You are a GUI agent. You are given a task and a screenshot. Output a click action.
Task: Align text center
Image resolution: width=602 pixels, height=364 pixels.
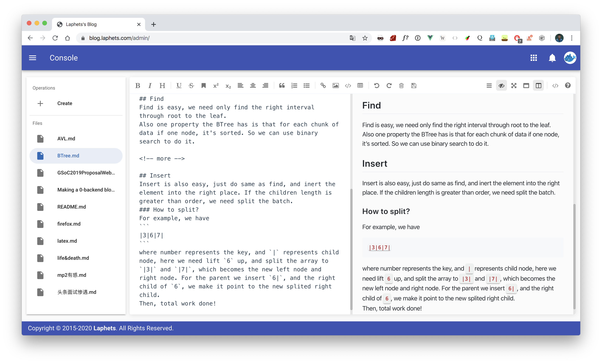253,85
